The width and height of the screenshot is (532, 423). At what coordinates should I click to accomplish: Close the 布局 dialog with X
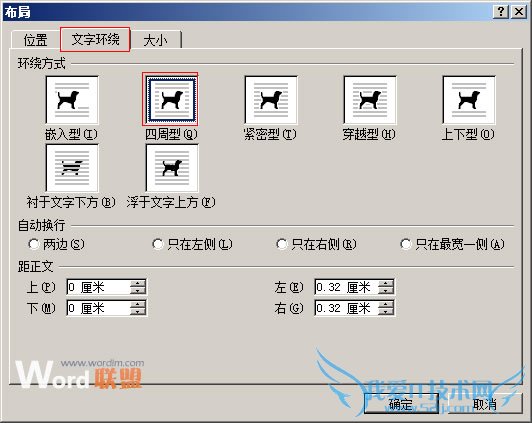tap(519, 12)
